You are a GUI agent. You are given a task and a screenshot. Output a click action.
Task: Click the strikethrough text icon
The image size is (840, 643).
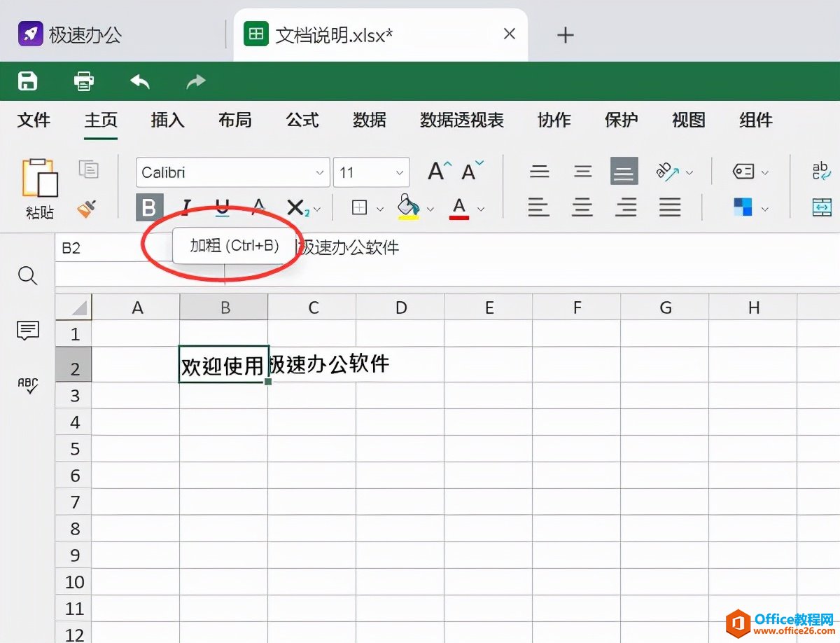[x=258, y=207]
